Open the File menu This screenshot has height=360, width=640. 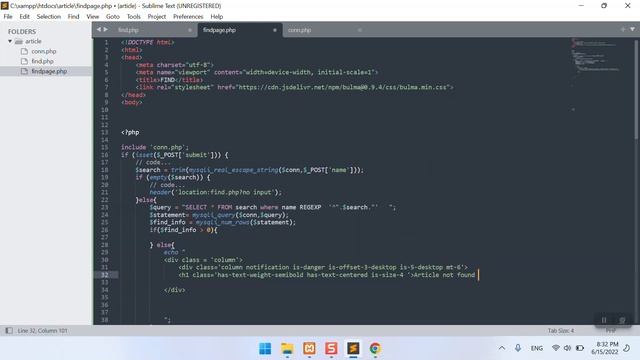pyautogui.click(x=8, y=17)
